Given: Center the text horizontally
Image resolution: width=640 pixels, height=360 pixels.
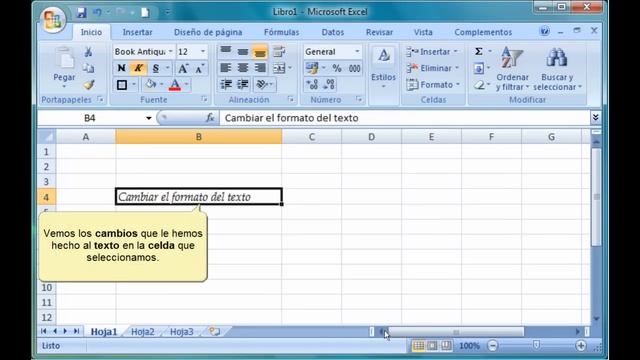Looking at the screenshot, I should coord(243,68).
